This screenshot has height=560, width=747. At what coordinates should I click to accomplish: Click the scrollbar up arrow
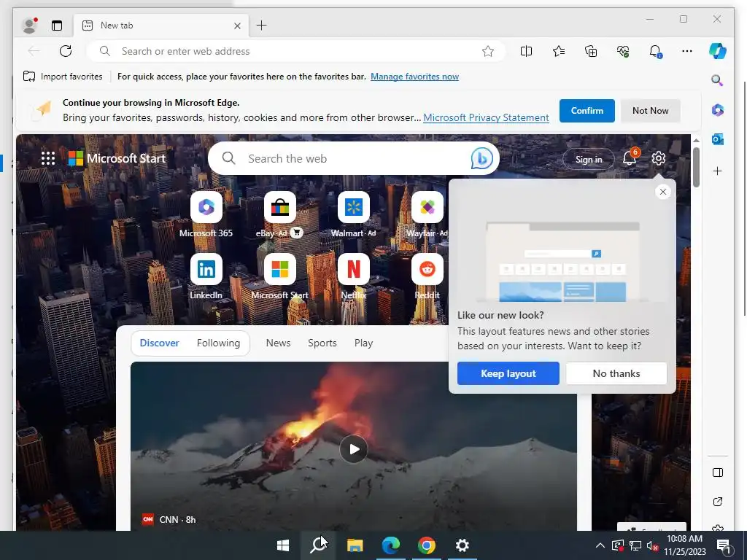click(x=696, y=141)
